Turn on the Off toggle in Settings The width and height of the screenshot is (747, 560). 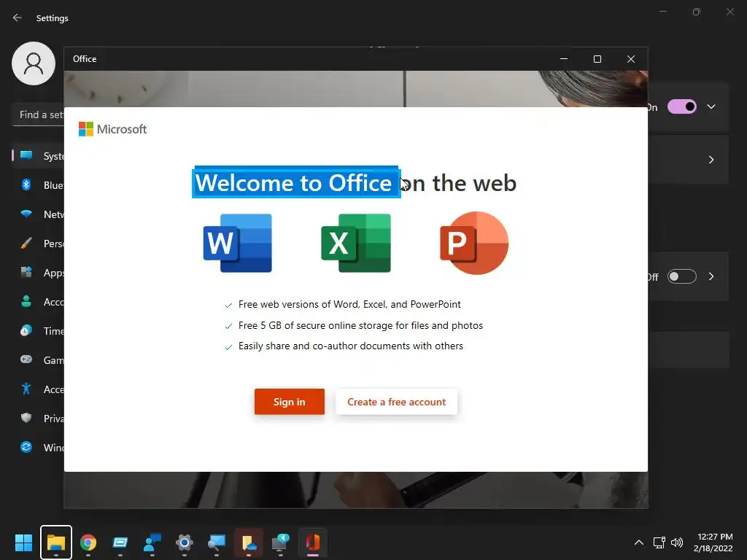(682, 276)
